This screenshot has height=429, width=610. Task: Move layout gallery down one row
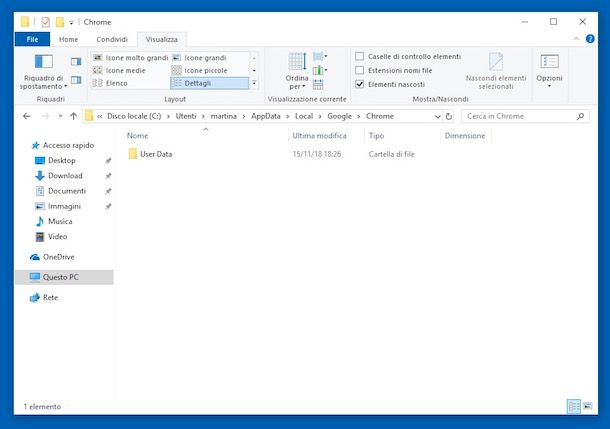click(254, 70)
